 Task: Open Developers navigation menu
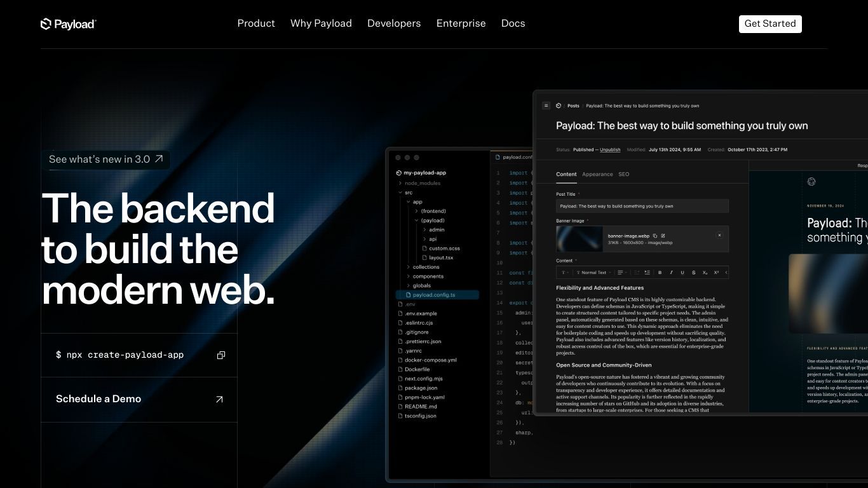tap(394, 24)
